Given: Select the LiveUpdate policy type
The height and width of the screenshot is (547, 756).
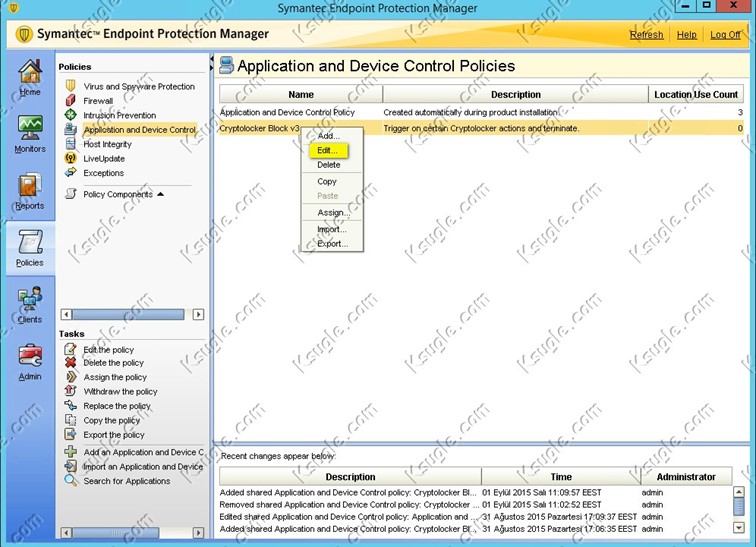Looking at the screenshot, I should 104,159.
